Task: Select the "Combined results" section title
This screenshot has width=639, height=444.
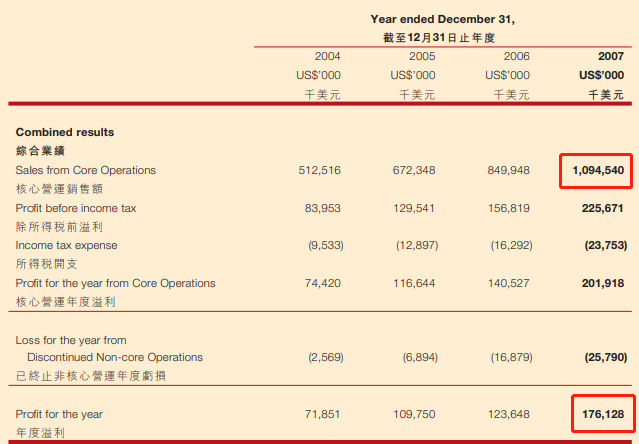Action: tap(65, 132)
